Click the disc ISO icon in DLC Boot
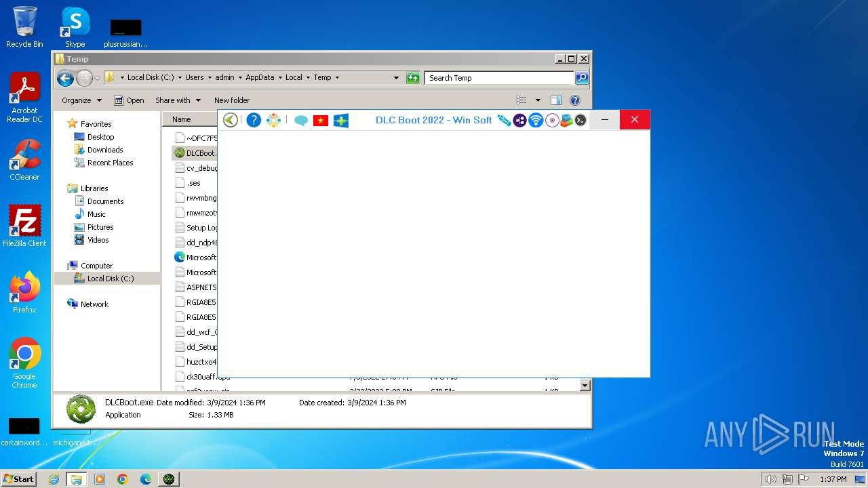Screen dimensions: 868x488 click(552, 120)
